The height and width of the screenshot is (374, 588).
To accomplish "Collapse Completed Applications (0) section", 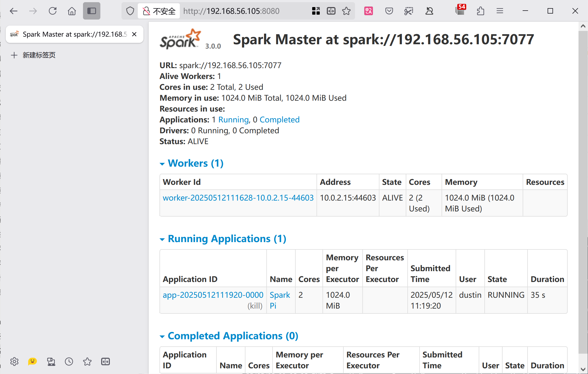I will tap(233, 336).
